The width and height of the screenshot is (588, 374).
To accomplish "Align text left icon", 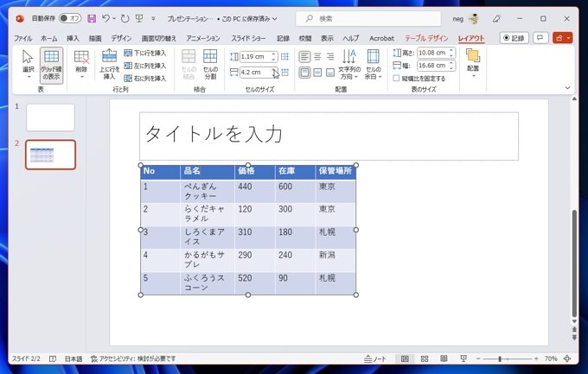I will (x=304, y=57).
